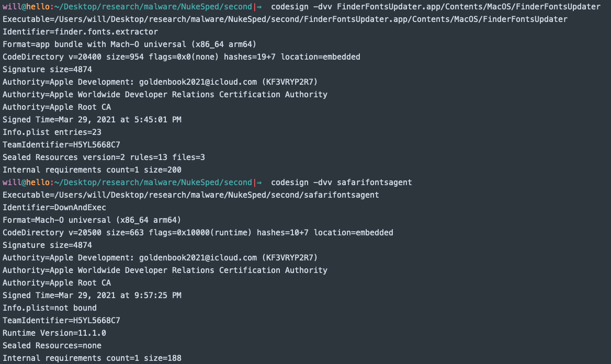The width and height of the screenshot is (611, 364).
Task: Click the CodeDirectory v=20400 line
Action: click(x=181, y=57)
